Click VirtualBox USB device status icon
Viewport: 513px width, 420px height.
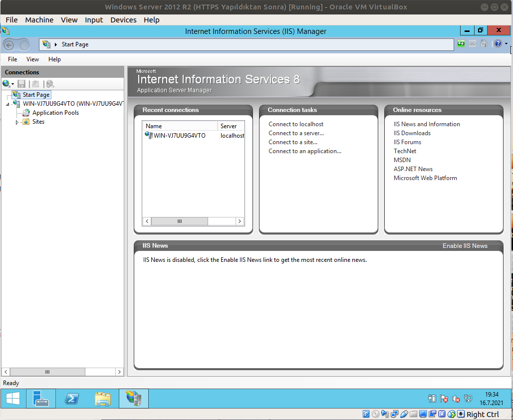[x=404, y=414]
